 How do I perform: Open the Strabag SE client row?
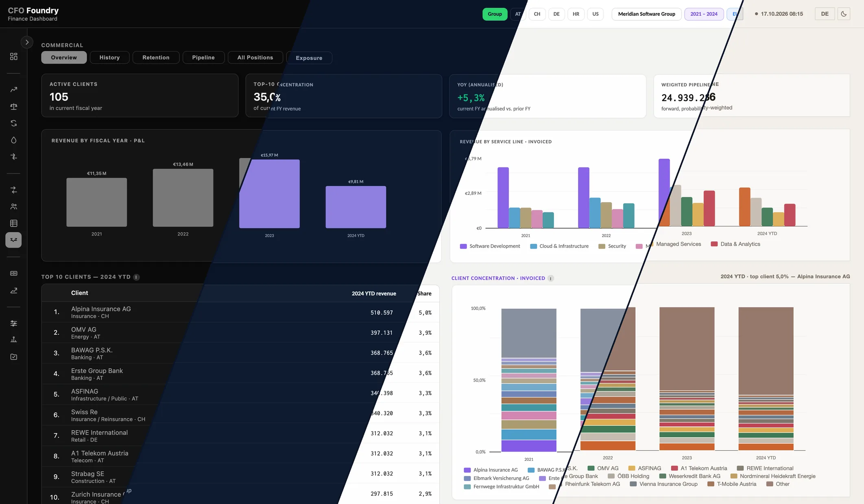coord(240,477)
